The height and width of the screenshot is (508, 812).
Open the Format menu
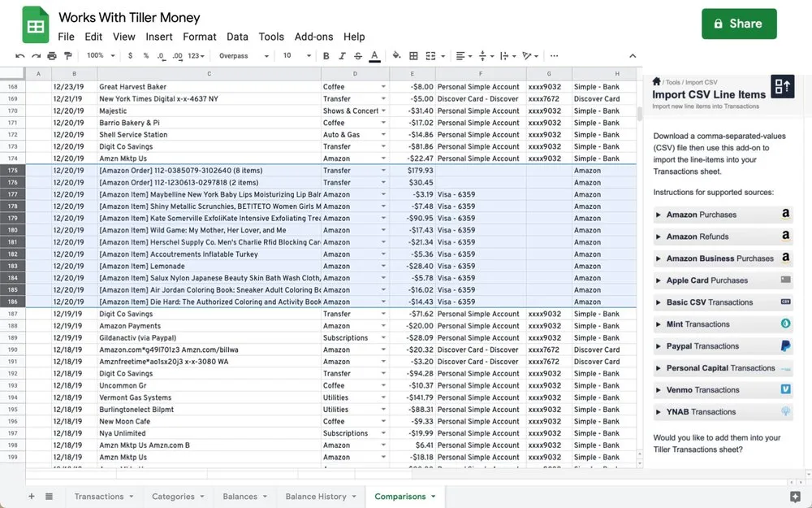tap(200, 37)
